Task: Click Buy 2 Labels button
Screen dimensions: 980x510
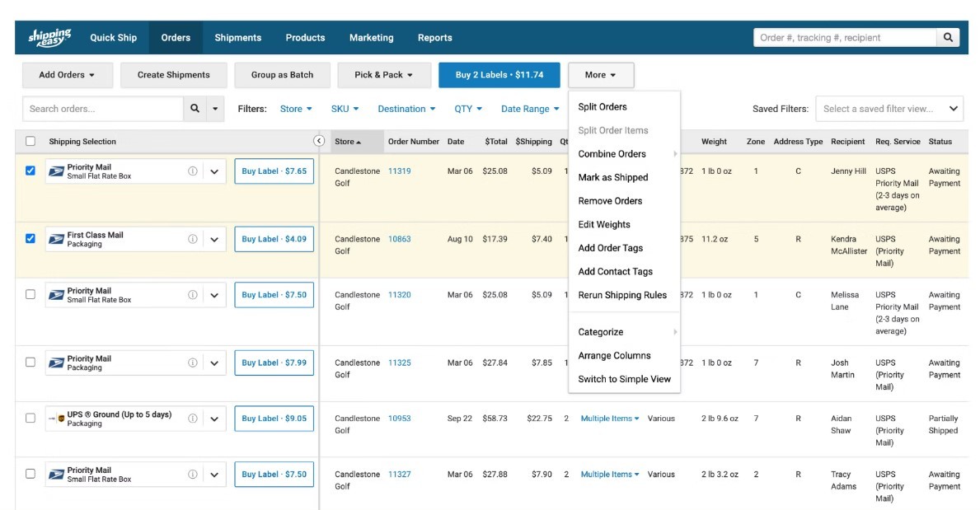Action: click(499, 75)
